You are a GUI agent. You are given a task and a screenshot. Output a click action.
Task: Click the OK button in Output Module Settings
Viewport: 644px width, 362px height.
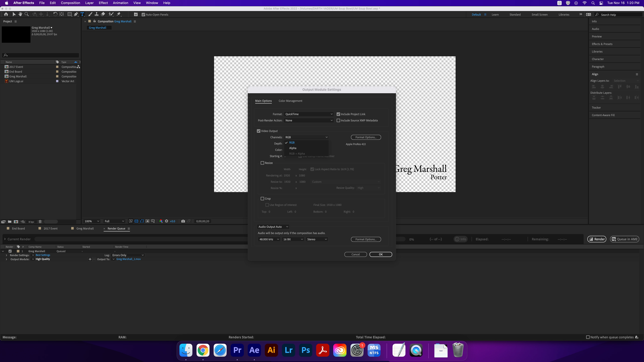380,254
